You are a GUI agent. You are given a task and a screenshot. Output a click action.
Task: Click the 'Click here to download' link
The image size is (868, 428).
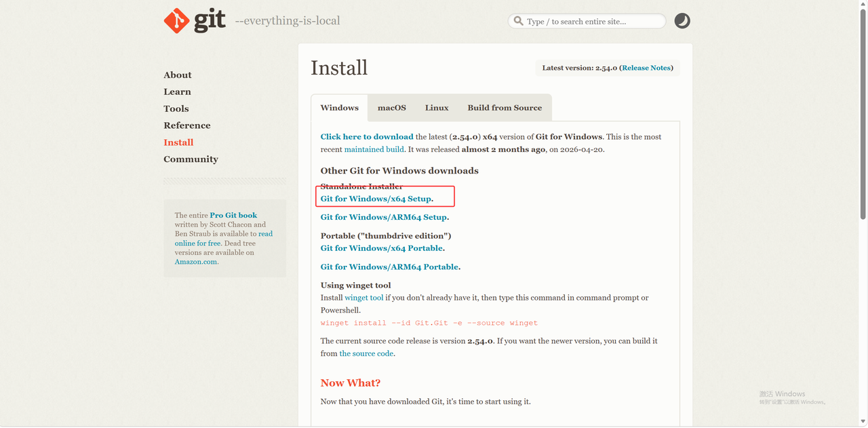click(x=367, y=137)
